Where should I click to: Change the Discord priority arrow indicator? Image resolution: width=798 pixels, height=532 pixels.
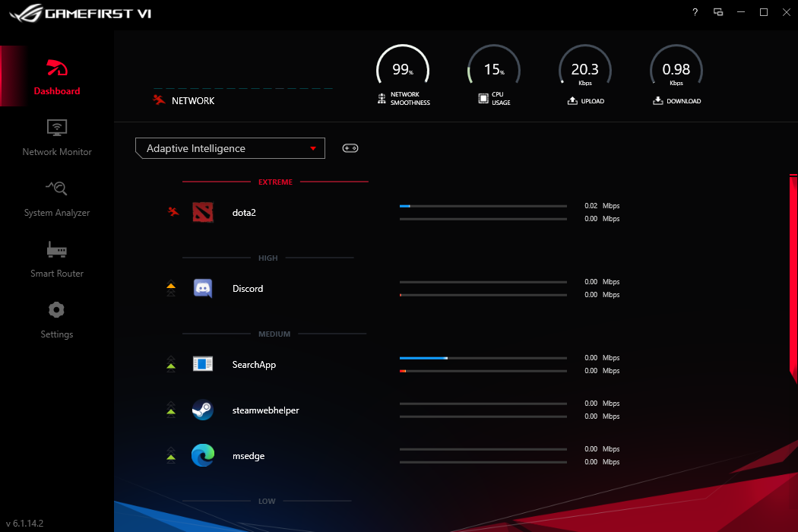[171, 288]
